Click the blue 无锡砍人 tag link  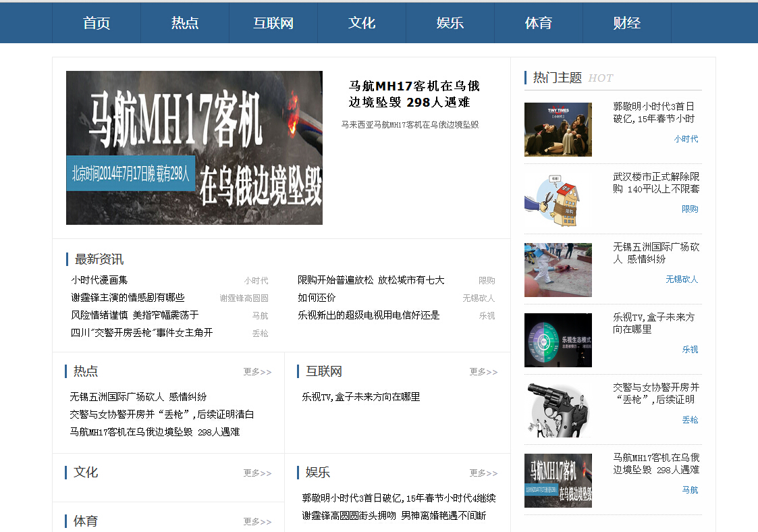(x=682, y=280)
